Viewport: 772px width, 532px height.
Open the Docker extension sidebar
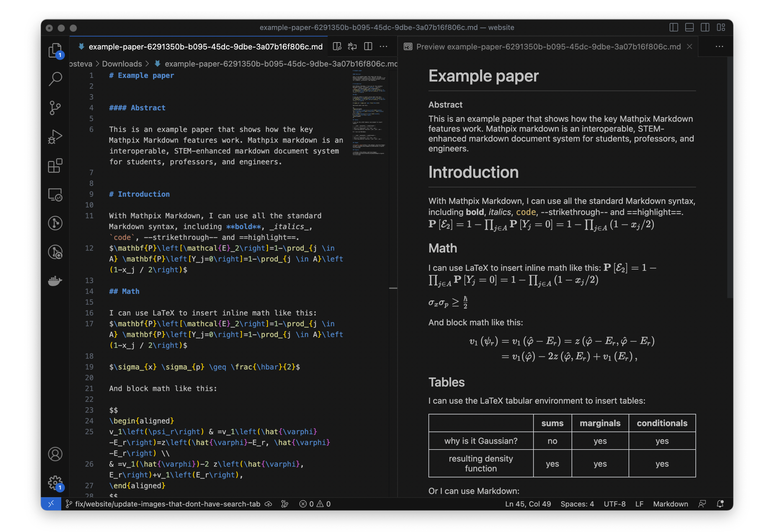(x=56, y=281)
